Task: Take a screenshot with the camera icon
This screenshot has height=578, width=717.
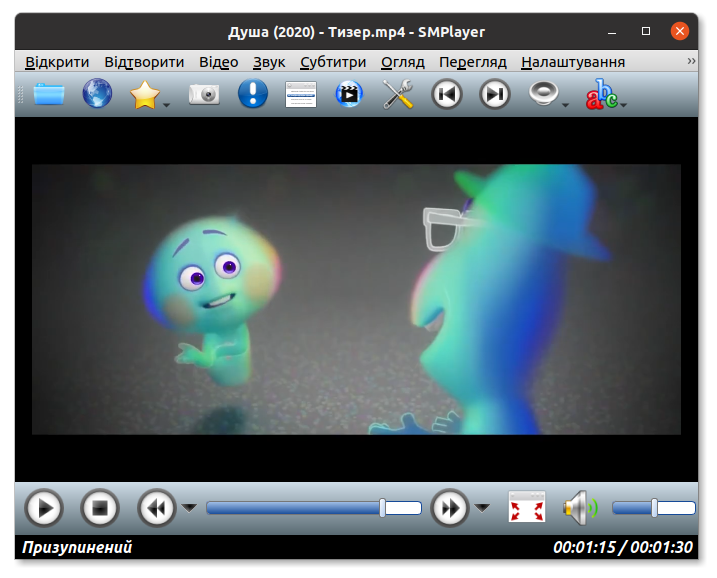Action: [x=204, y=95]
